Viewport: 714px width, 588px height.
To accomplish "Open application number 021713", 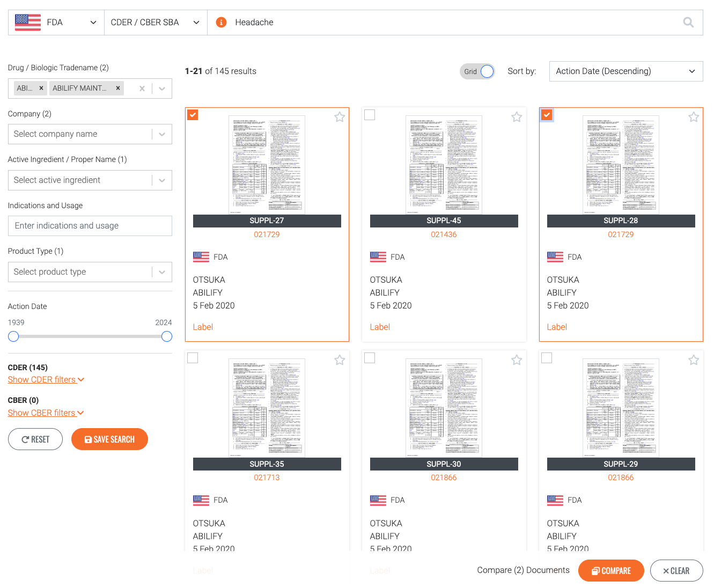I will [267, 477].
